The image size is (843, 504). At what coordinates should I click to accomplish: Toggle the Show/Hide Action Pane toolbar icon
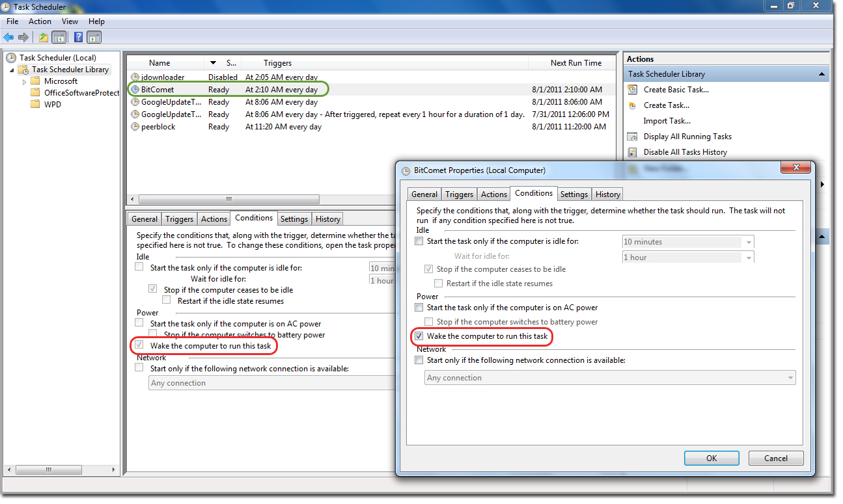94,37
